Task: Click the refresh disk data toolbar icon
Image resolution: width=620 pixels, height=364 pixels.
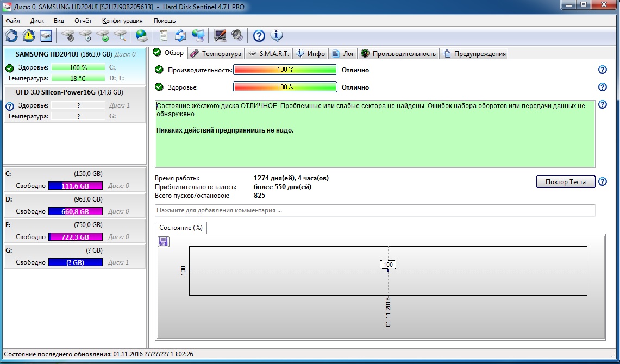Action: [11, 36]
